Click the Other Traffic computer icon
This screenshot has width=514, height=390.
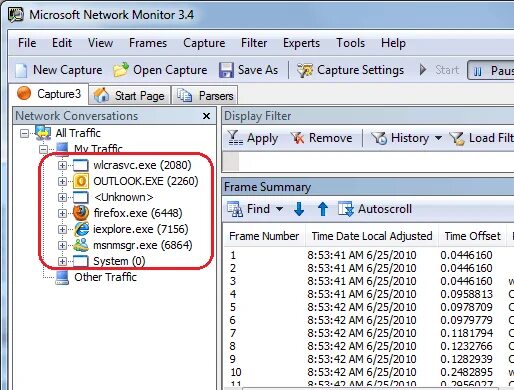point(62,277)
